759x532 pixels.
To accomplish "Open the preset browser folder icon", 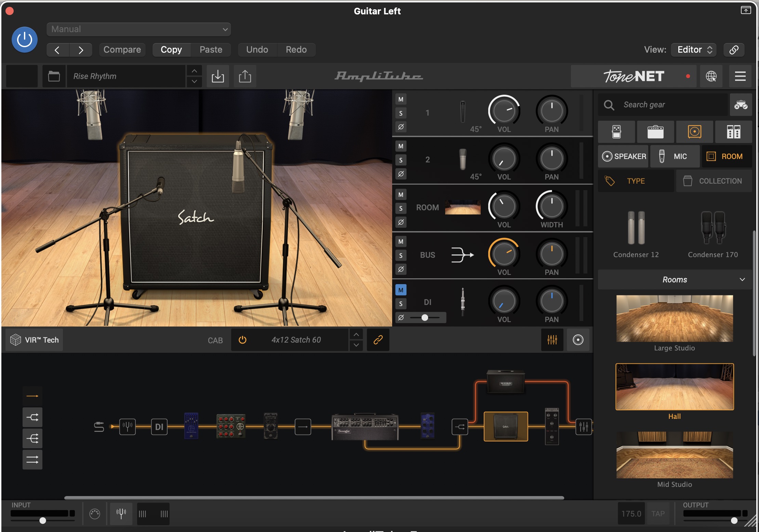I will 54,76.
